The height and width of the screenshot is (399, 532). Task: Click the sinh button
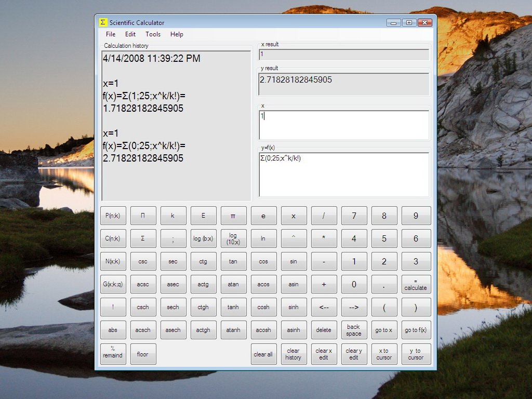pos(294,307)
